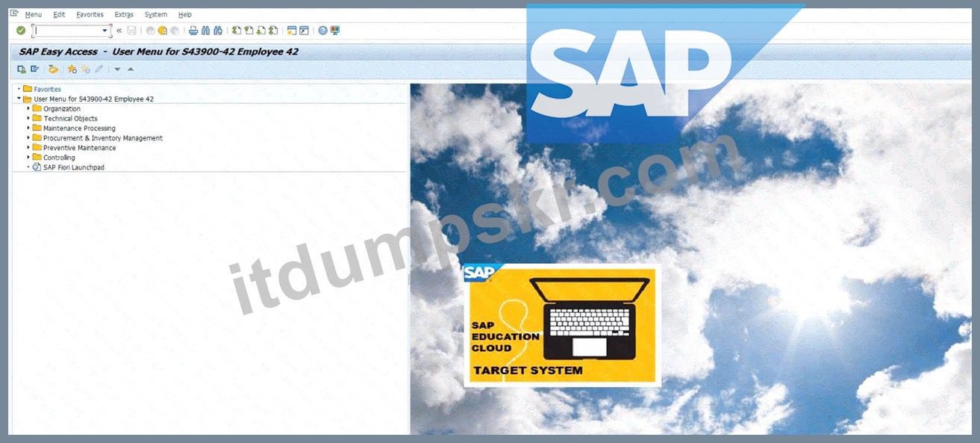This screenshot has width=980, height=443.
Task: Click the Customize Local Layout monitor icon
Action: (x=334, y=31)
